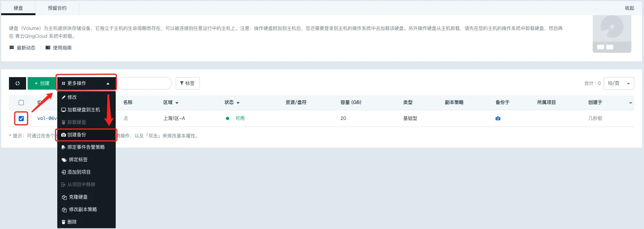644x229 pixels.
Task: Open the vol-06v volume ID link
Action: (47, 118)
